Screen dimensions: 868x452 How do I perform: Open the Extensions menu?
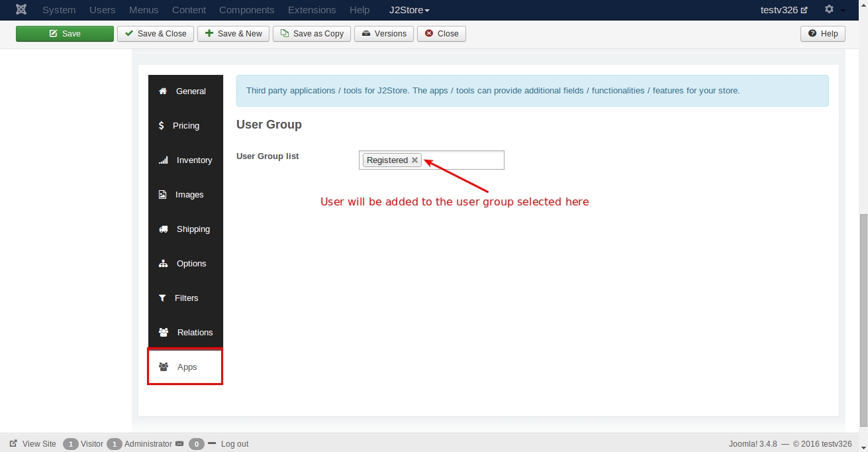tap(311, 10)
